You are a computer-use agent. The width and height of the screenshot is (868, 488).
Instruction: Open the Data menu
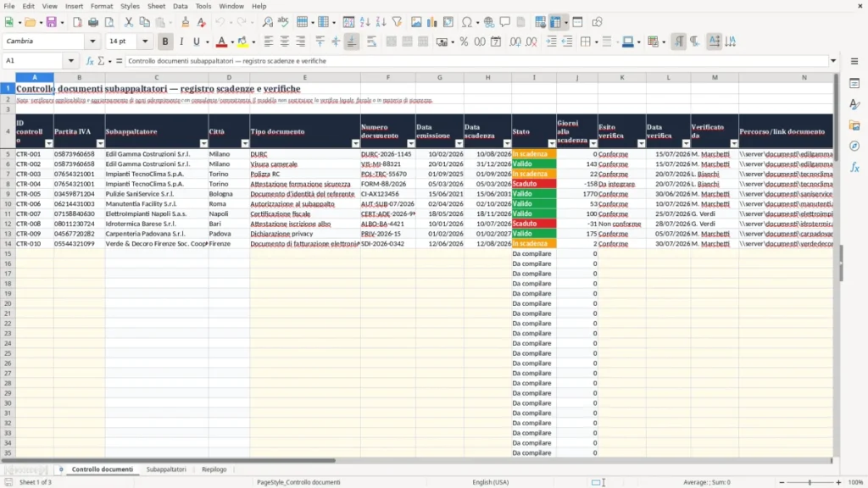pyautogui.click(x=180, y=6)
